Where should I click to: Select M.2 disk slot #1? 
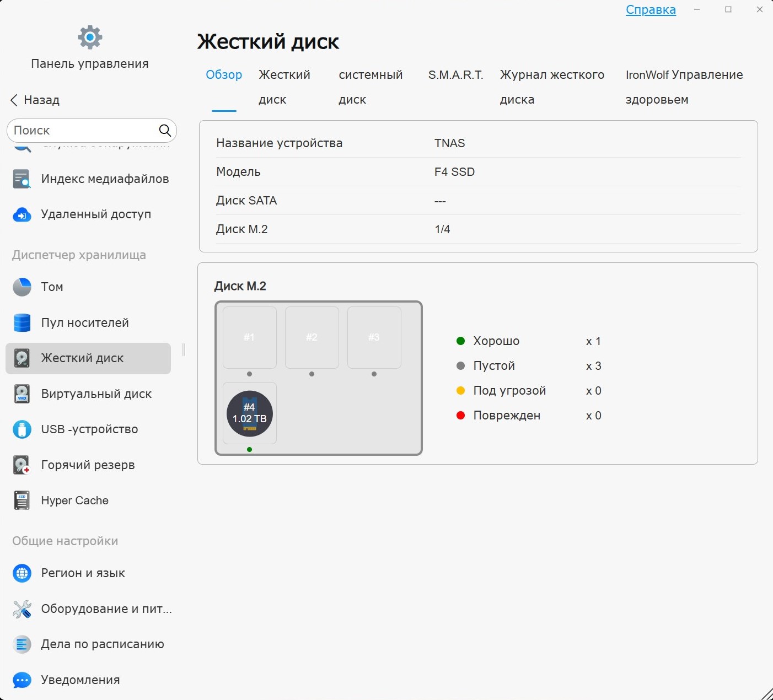(250, 337)
